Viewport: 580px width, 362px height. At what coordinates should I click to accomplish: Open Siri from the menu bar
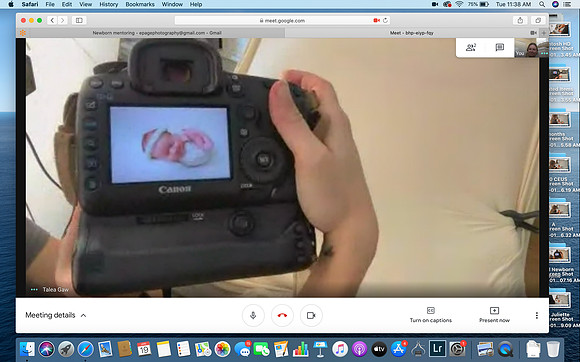click(555, 4)
